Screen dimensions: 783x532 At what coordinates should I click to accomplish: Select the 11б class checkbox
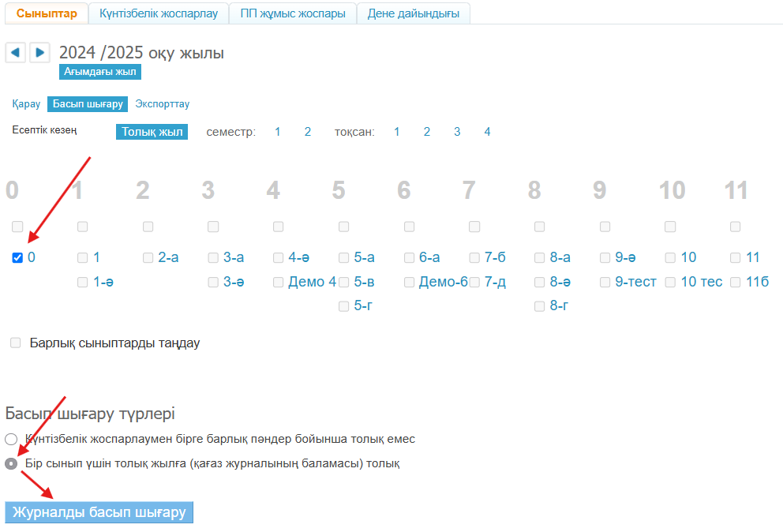[735, 281]
